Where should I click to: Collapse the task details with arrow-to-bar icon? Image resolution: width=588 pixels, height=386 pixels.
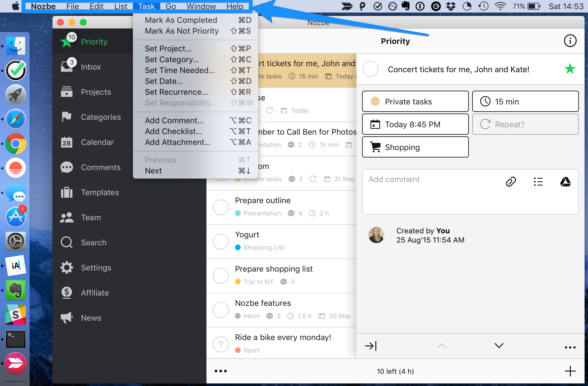coord(371,346)
